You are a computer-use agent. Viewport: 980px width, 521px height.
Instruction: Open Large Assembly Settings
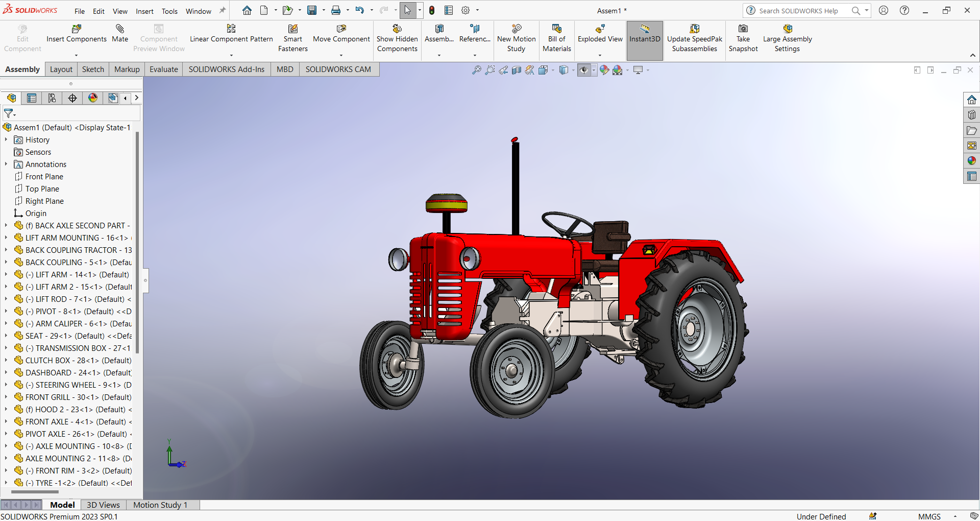pyautogui.click(x=788, y=38)
